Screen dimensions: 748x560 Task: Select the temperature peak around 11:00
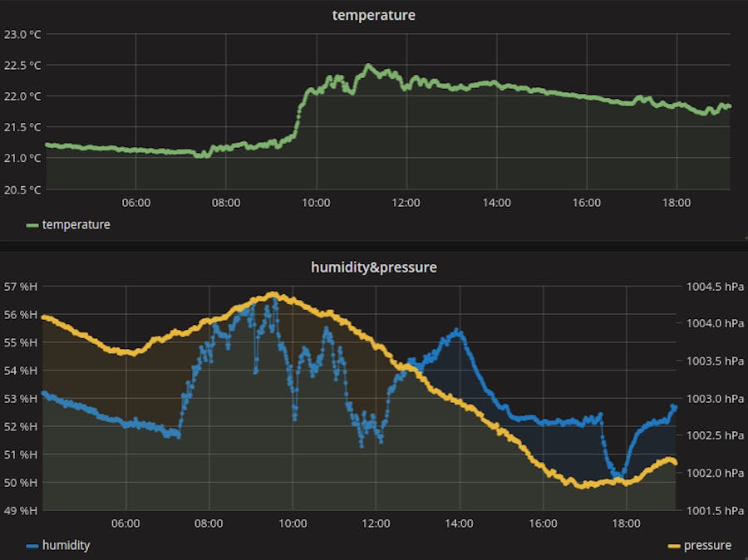tap(368, 65)
